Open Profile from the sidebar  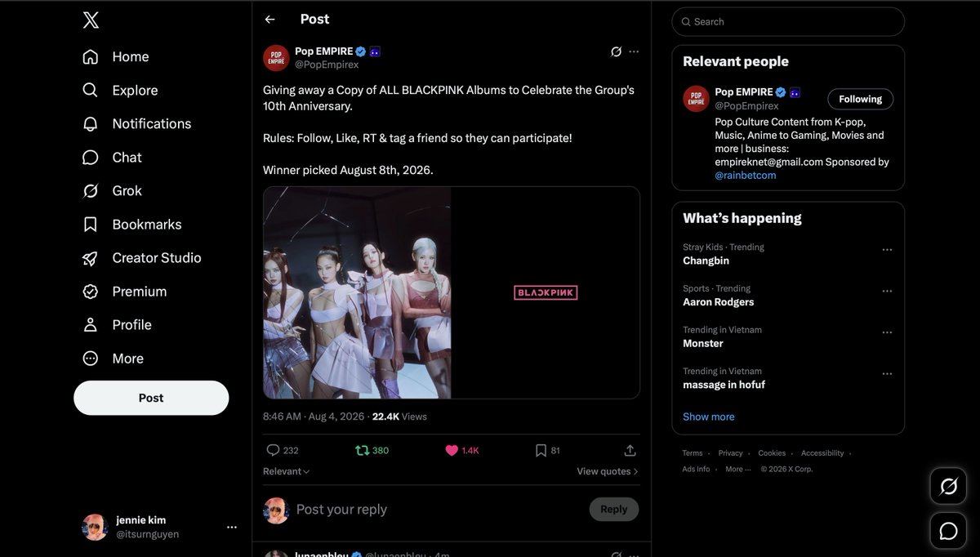click(117, 324)
